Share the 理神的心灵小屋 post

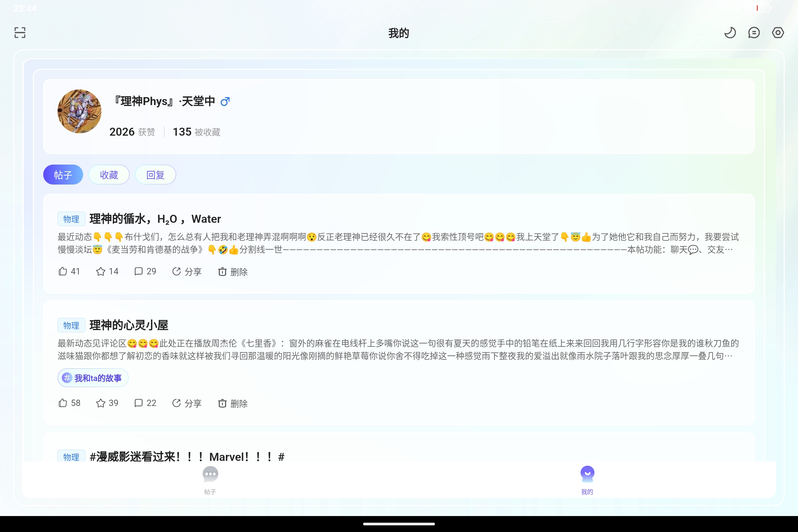(186, 403)
